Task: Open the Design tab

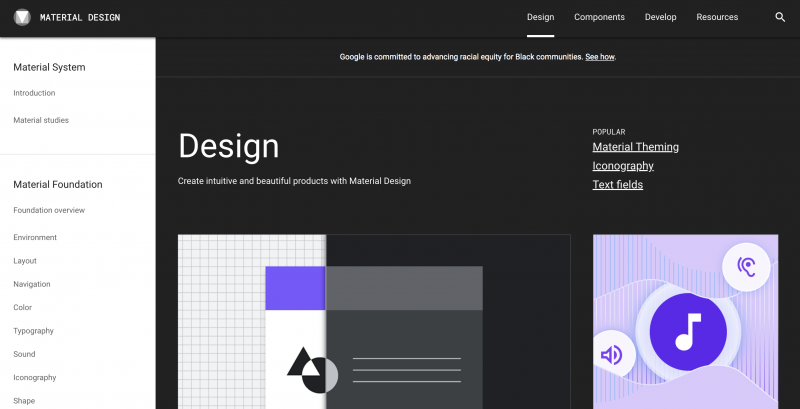Action: 540,17
